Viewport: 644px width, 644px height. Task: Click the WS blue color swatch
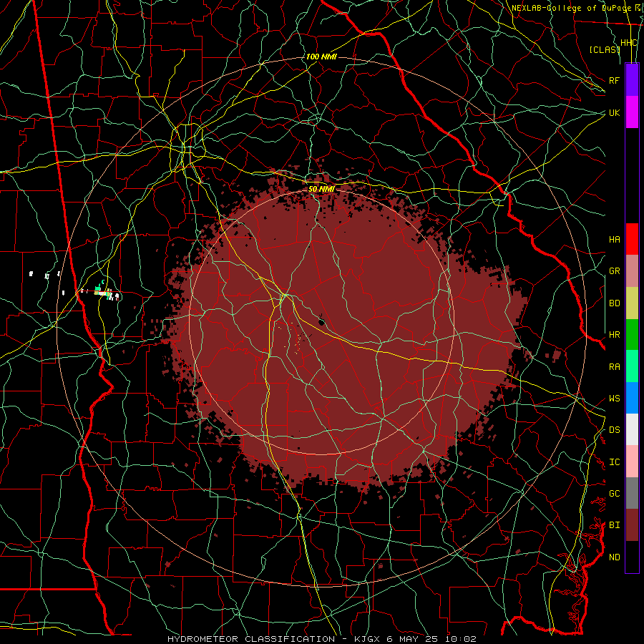coord(632,398)
